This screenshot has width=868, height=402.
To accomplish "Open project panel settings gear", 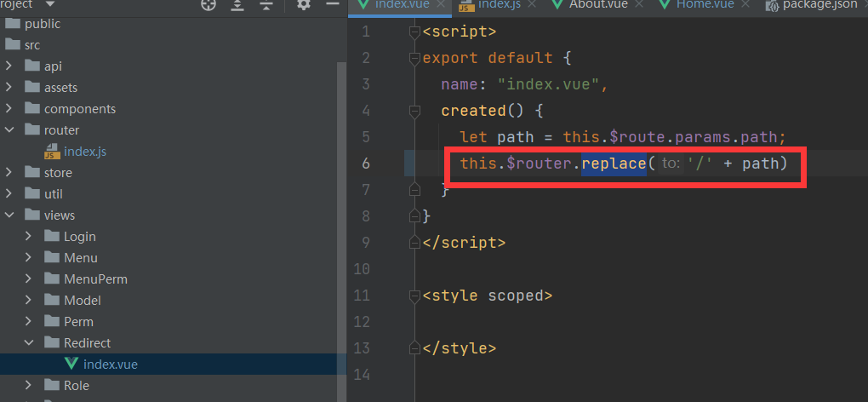I will pos(303,5).
